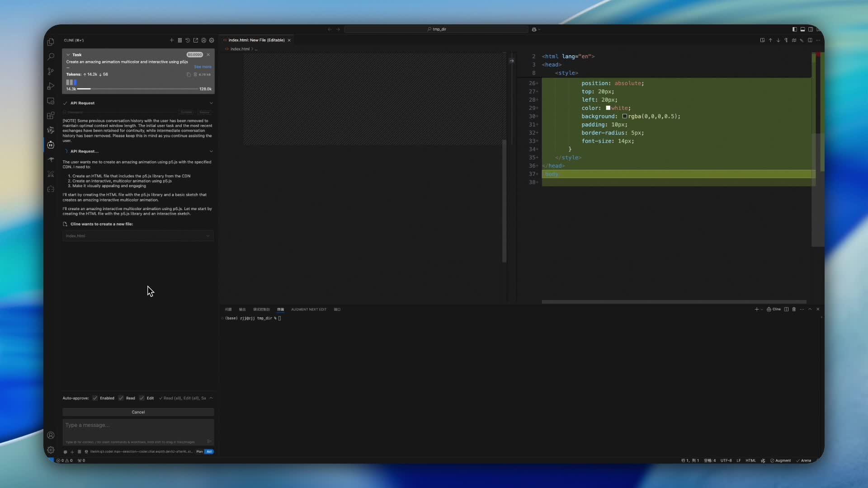Click the white color swatch in CSS
This screenshot has width=868, height=488.
tap(608, 108)
